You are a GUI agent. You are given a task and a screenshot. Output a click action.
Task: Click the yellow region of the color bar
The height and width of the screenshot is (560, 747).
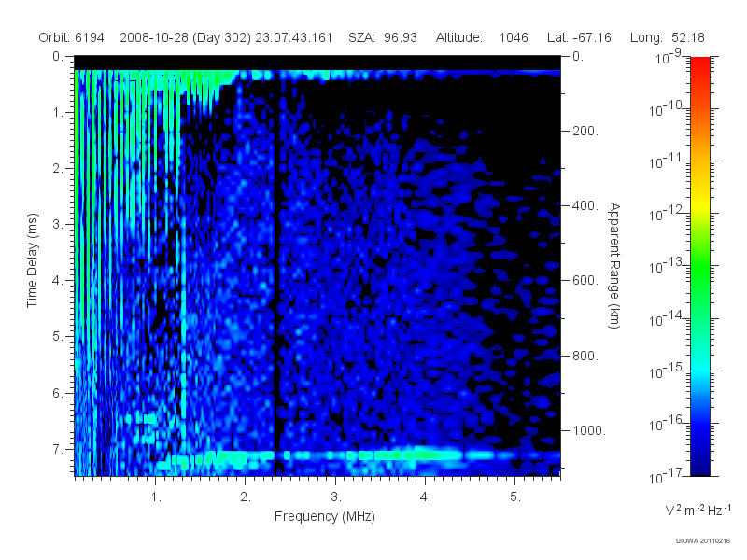pos(700,203)
